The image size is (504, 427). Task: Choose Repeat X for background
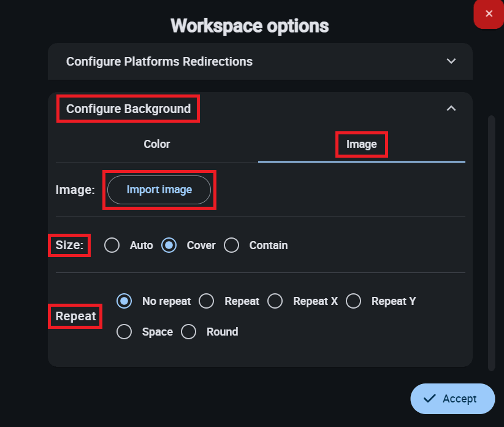(275, 301)
